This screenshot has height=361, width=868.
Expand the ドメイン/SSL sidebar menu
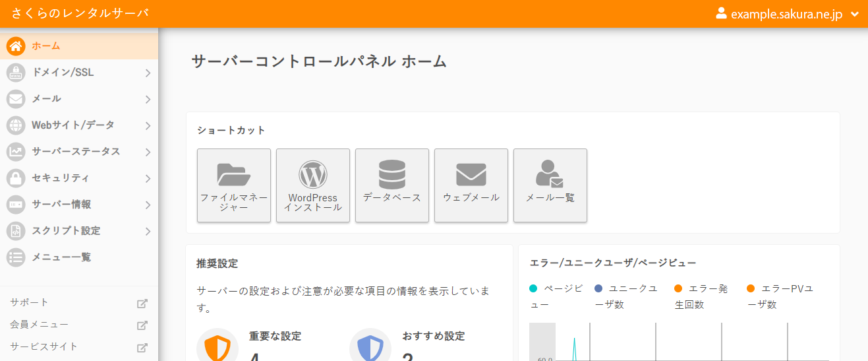(79, 73)
